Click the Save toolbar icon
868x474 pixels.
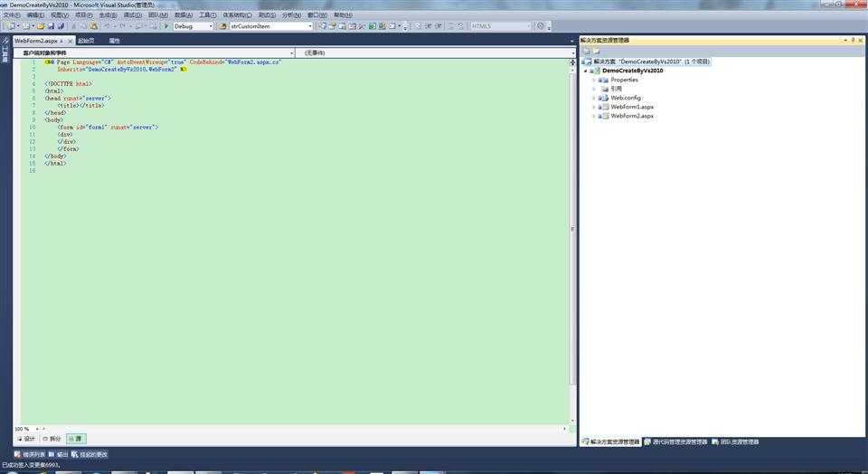click(x=51, y=26)
